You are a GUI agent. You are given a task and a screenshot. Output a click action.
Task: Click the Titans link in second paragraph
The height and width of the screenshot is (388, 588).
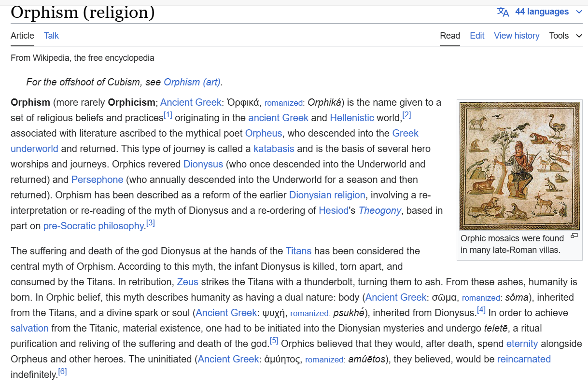click(298, 251)
